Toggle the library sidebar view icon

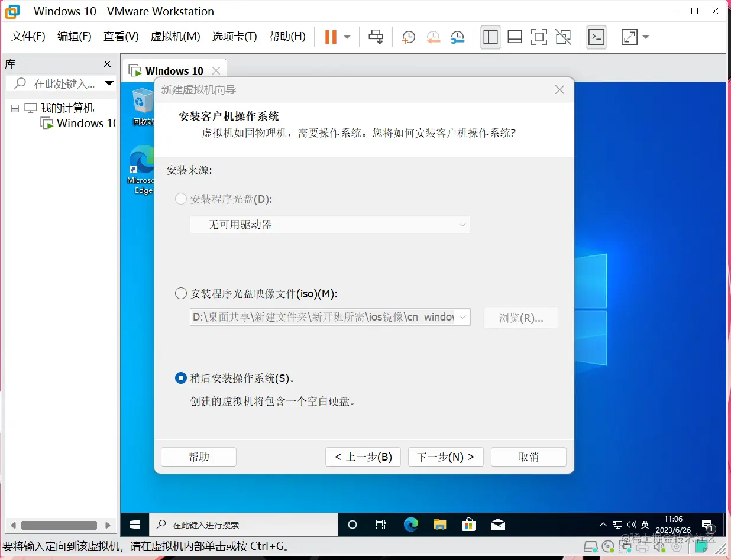click(490, 37)
